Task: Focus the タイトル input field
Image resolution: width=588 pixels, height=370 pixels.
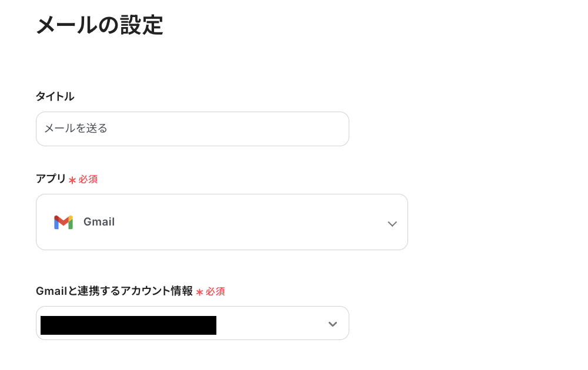Action: 192,129
